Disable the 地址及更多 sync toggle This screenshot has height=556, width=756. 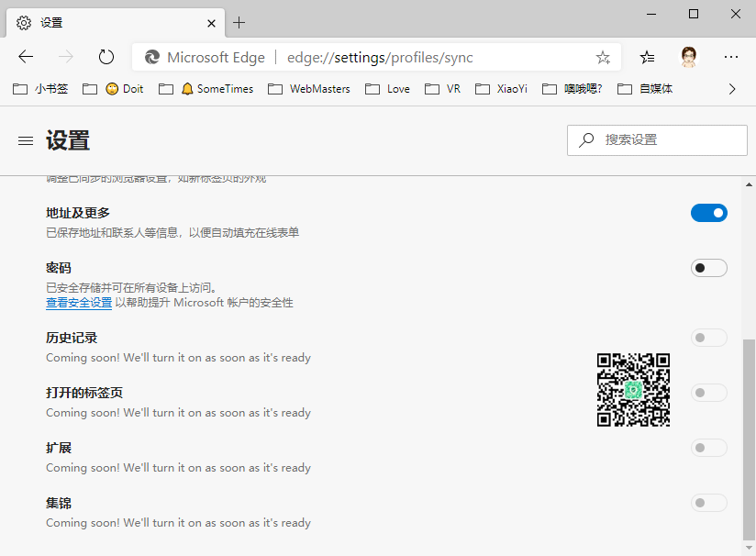tap(708, 213)
